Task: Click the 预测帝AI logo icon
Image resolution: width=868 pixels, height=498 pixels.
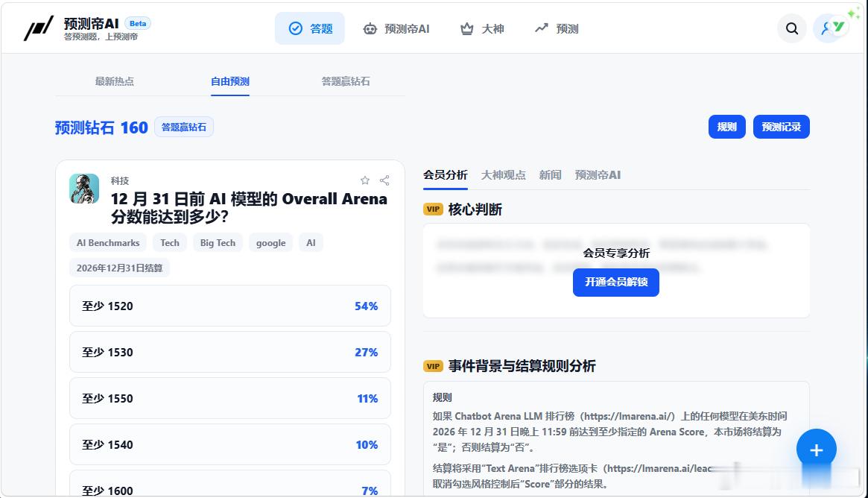Action: [38, 28]
